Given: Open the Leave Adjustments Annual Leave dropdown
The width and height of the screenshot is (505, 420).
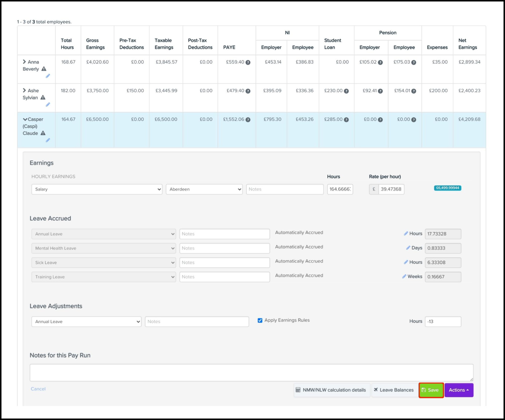Looking at the screenshot, I should click(86, 321).
